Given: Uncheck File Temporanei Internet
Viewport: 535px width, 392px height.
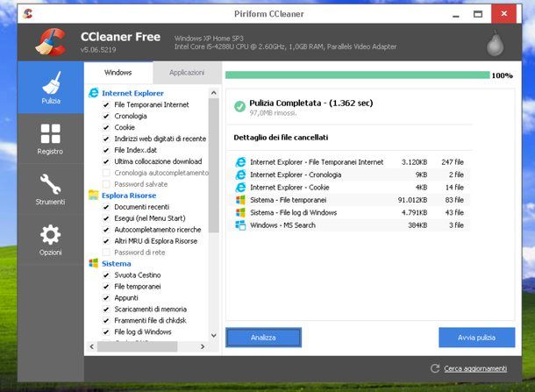Looking at the screenshot, I should [x=106, y=104].
